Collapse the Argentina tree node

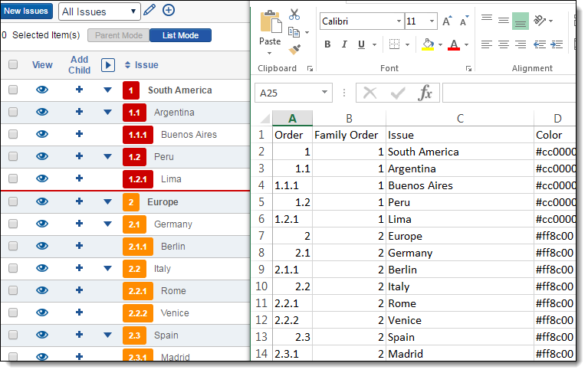(107, 113)
